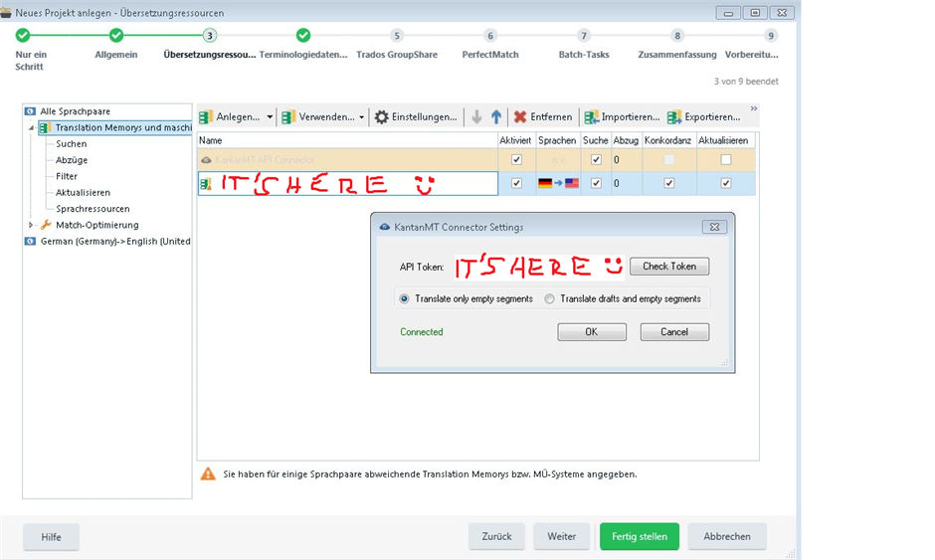
Task: Click the Sprachen column header
Action: coord(557,140)
